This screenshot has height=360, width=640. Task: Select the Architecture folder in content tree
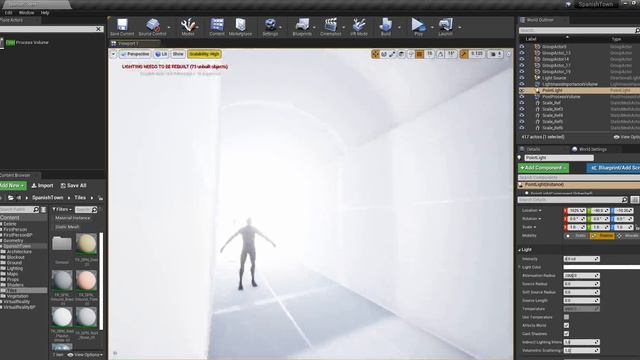coord(19,252)
